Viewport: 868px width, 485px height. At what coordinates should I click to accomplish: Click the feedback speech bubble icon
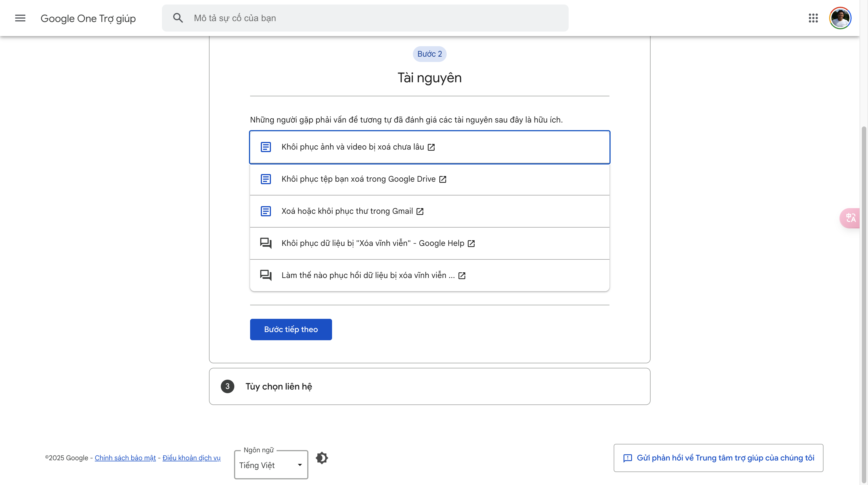click(627, 458)
